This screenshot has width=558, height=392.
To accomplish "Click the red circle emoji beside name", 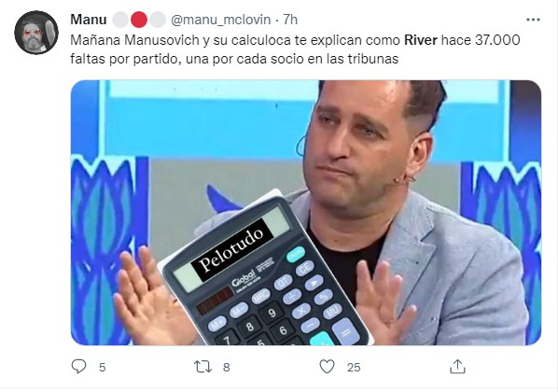I will 139,20.
